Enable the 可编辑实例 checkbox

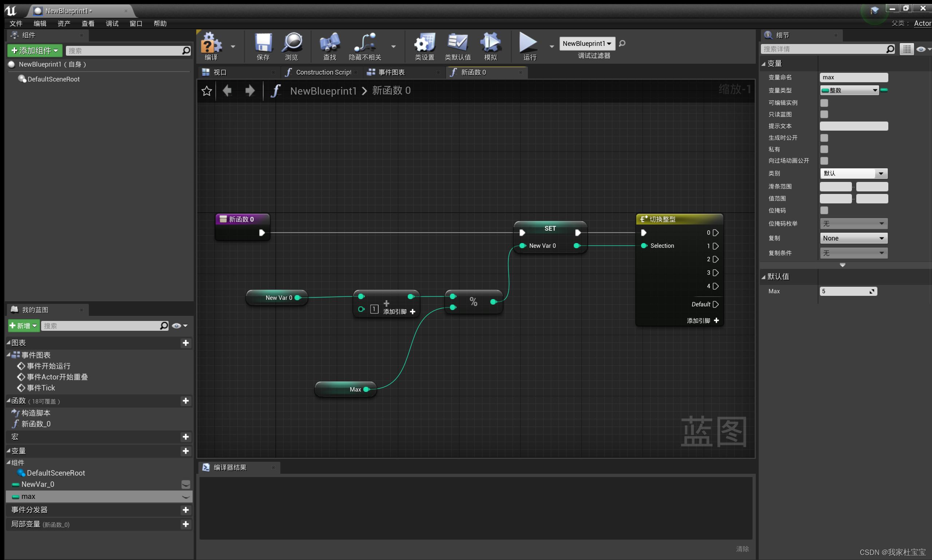(824, 103)
